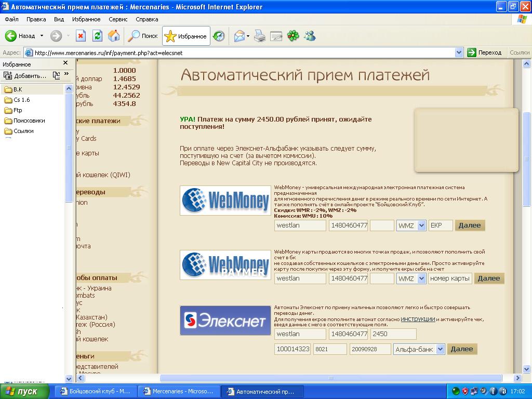Open the Messenger people toolbar icon

310,36
